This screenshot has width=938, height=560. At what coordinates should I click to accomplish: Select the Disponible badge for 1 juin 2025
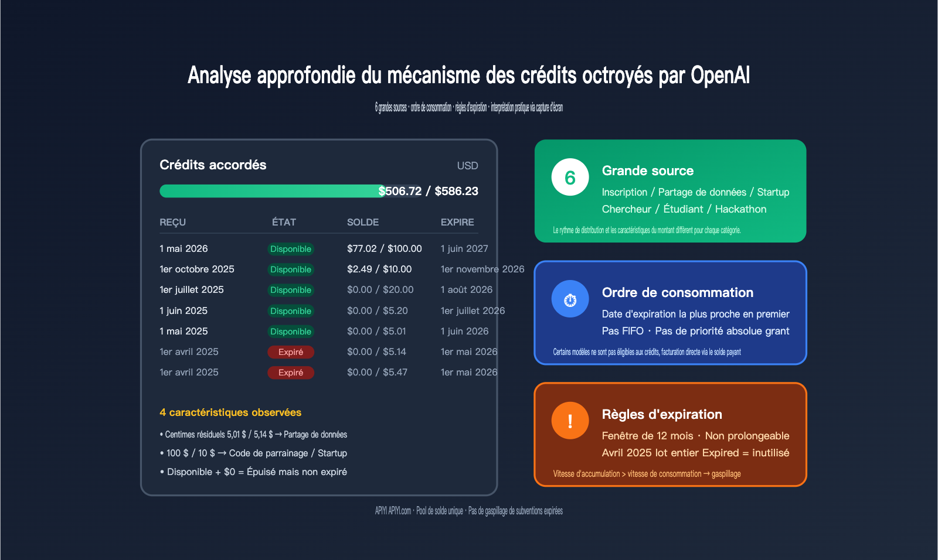tap(291, 311)
